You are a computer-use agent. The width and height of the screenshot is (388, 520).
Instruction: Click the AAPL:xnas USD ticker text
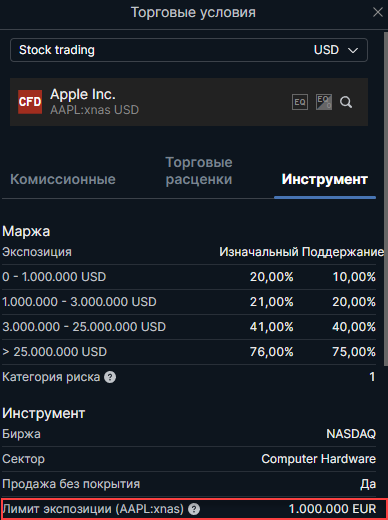[94, 110]
